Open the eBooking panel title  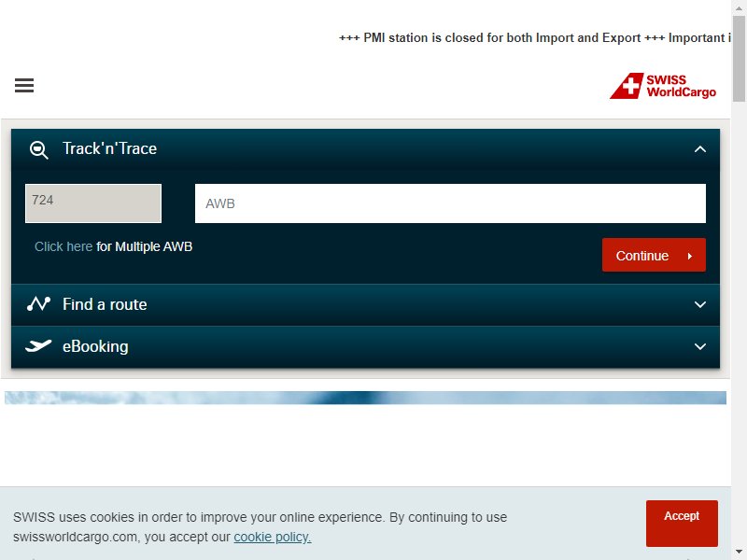coord(95,346)
